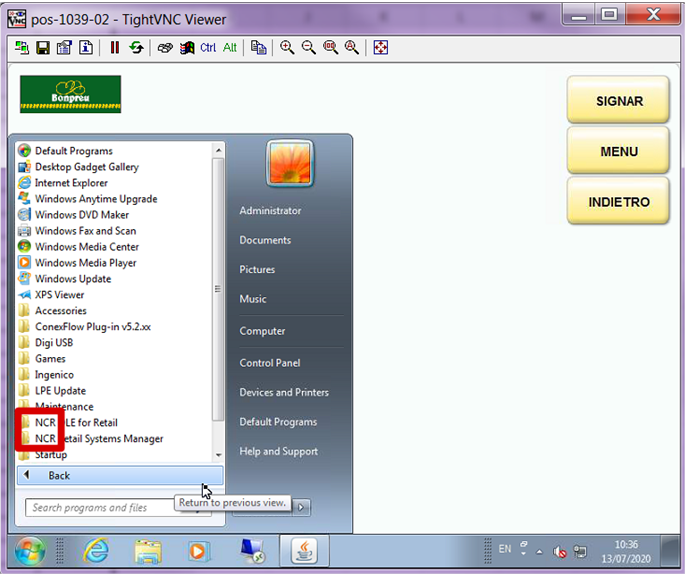Refresh the remote screen
Image resolution: width=686 pixels, height=579 pixels.
(136, 48)
